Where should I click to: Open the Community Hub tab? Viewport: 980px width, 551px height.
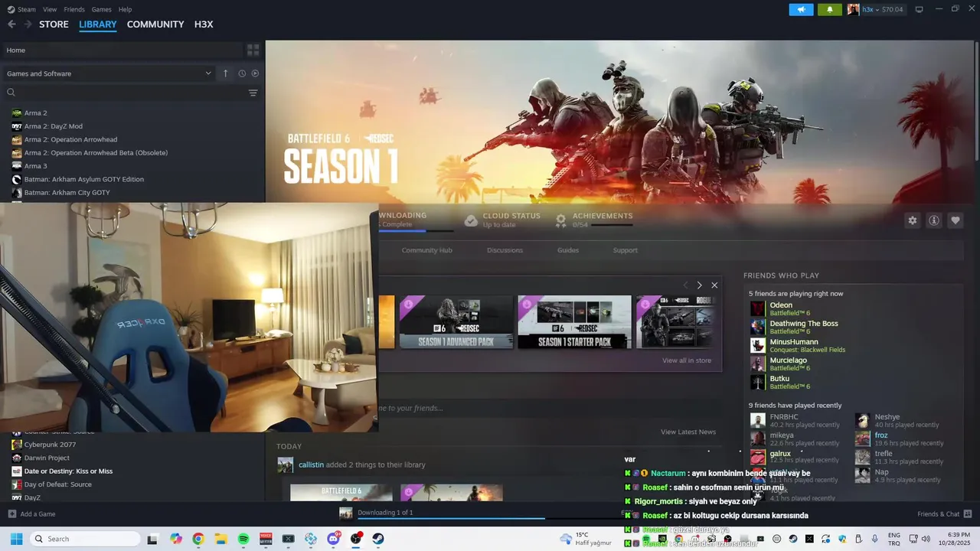pos(426,250)
